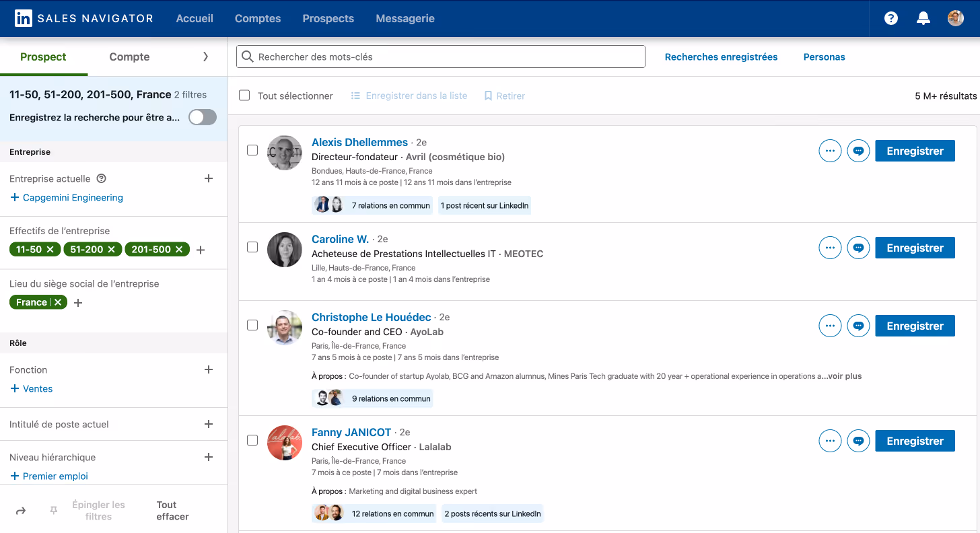Check the Tout sélectionner checkbox
Screen dimensions: 980x533
point(245,96)
